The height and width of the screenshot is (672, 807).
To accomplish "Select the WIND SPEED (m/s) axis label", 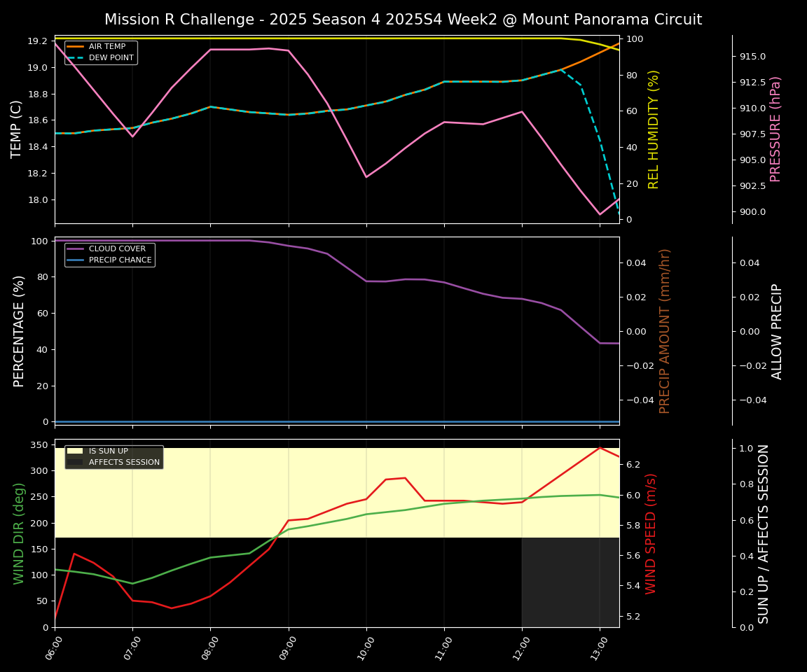I will click(x=651, y=533).
